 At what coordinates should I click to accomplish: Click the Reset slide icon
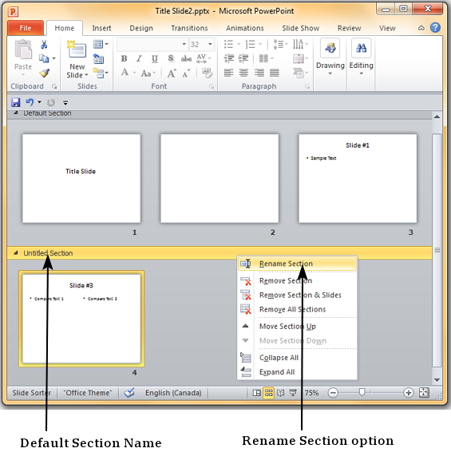tap(98, 58)
